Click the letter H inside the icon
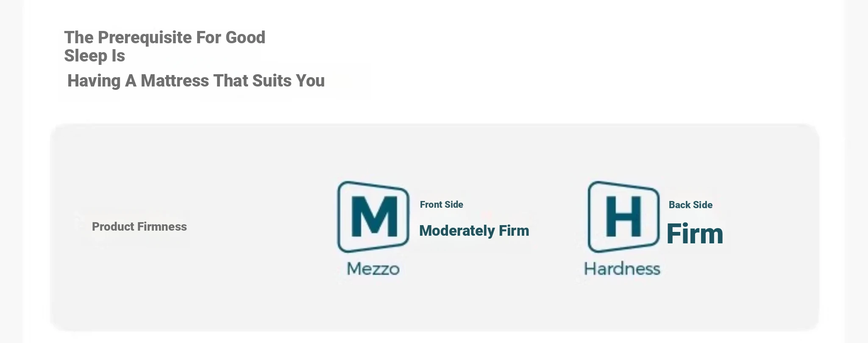This screenshot has width=868, height=343. [x=623, y=216]
